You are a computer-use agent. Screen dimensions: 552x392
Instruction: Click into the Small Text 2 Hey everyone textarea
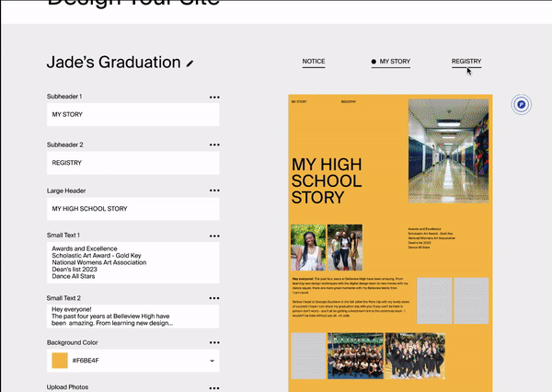point(133,317)
